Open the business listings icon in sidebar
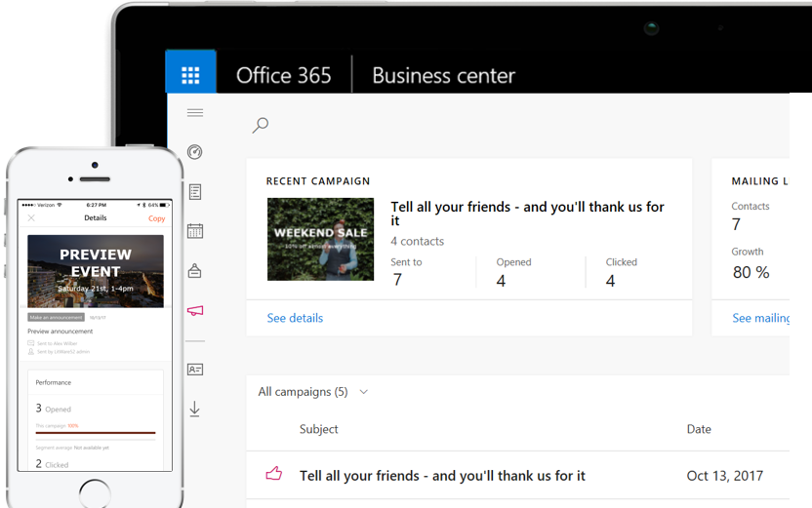Viewport: 812px width, 508px height. click(195, 270)
